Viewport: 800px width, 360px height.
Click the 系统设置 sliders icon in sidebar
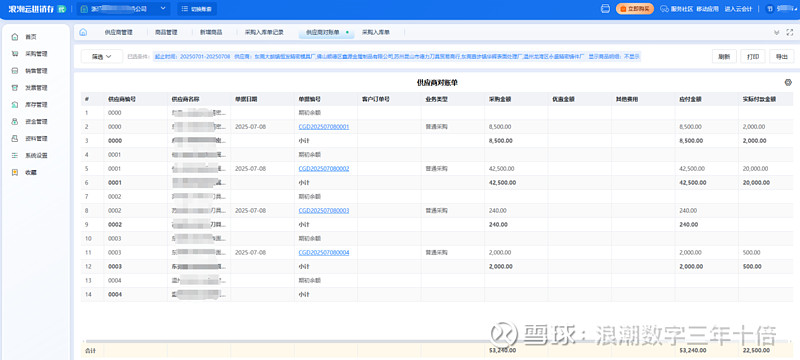coord(15,156)
